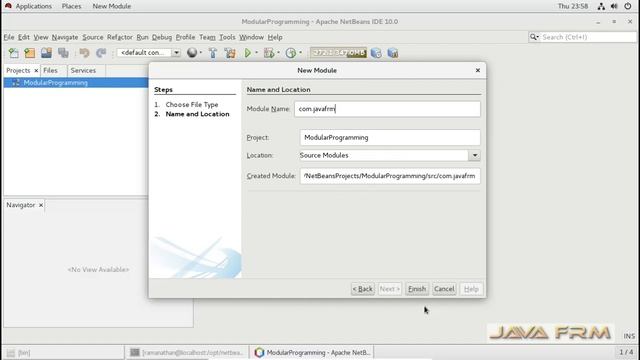Click the Clean and Build icon

(230, 53)
